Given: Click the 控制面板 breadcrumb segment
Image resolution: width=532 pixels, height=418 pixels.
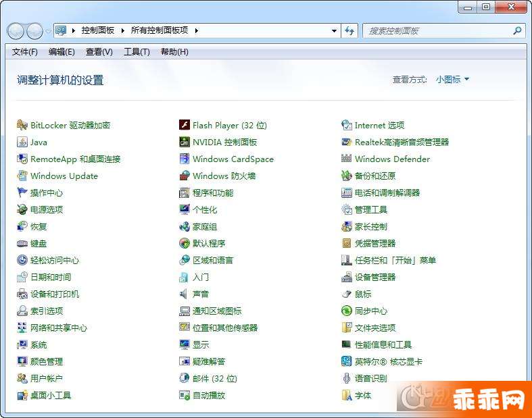Looking at the screenshot, I should pos(98,30).
